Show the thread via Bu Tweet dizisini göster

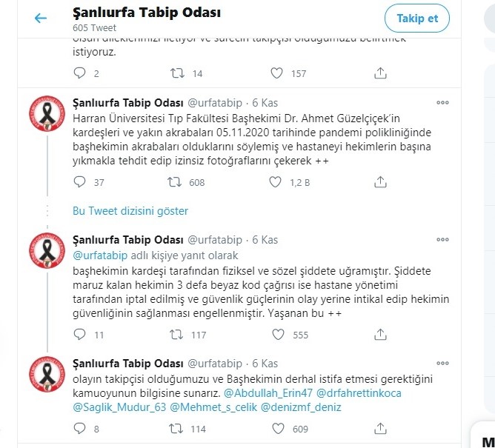(130, 211)
